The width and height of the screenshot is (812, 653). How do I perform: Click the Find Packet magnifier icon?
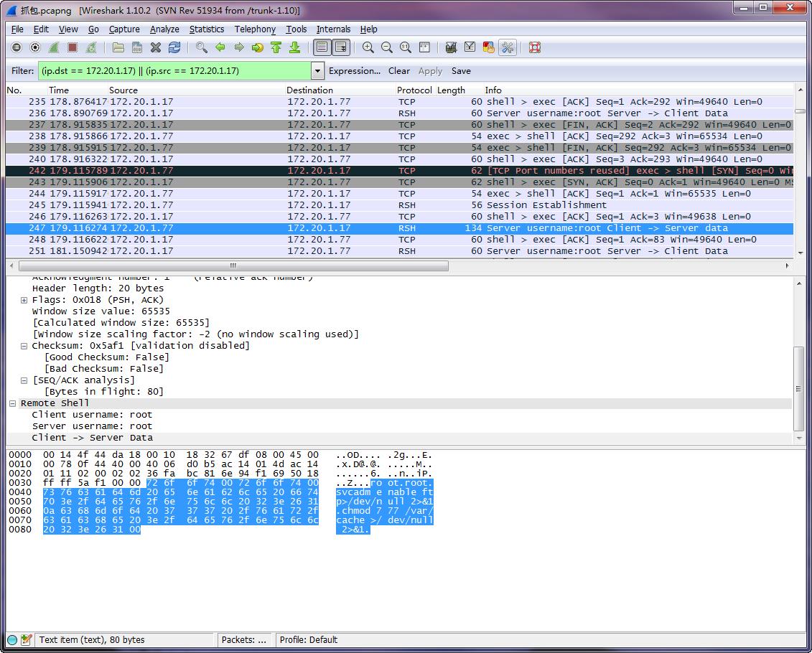[202, 47]
